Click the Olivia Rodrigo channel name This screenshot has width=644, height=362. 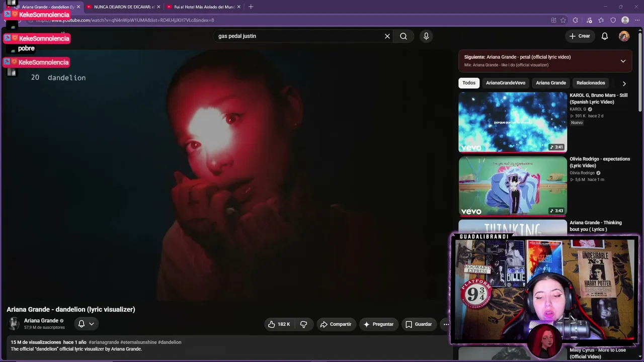click(582, 173)
